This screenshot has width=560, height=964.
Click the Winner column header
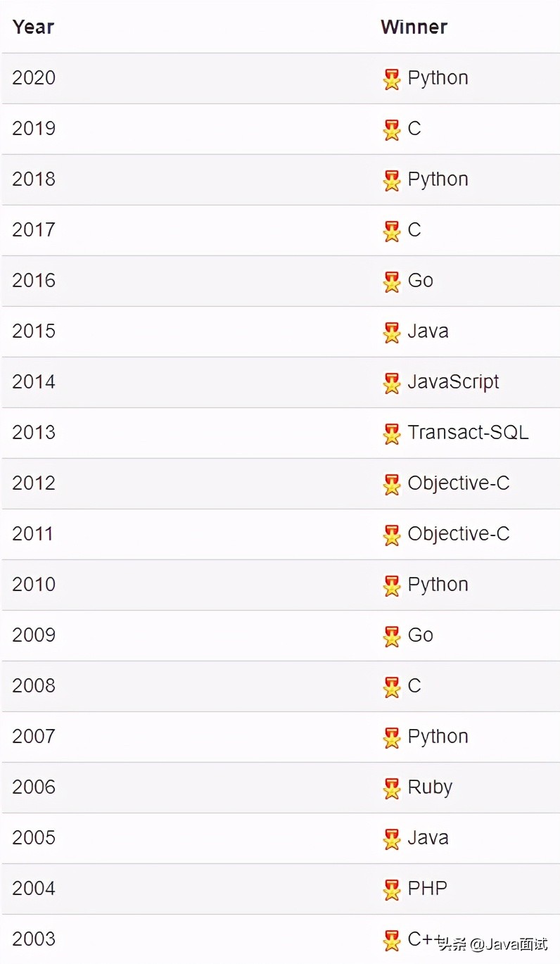(414, 27)
